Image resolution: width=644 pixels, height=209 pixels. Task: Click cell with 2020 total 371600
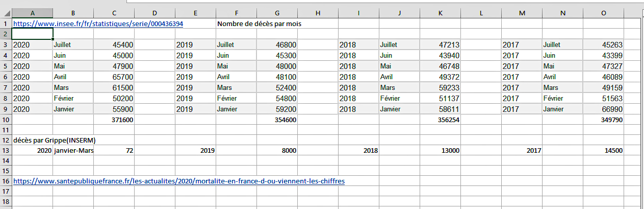pos(114,120)
